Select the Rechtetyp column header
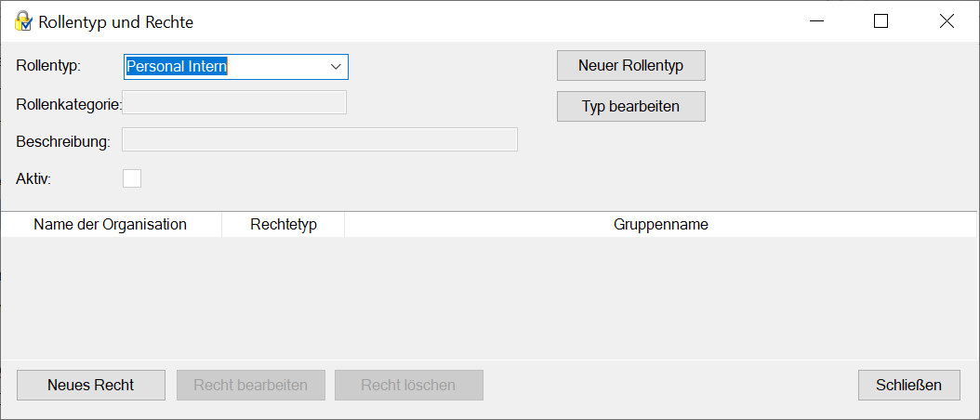 click(x=284, y=225)
